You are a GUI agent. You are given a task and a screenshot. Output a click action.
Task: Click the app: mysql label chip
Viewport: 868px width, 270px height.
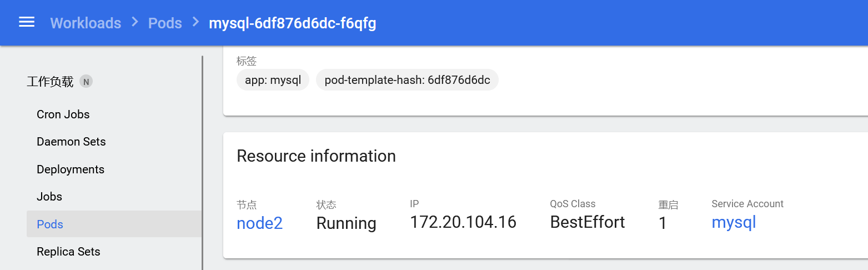pyautogui.click(x=273, y=80)
